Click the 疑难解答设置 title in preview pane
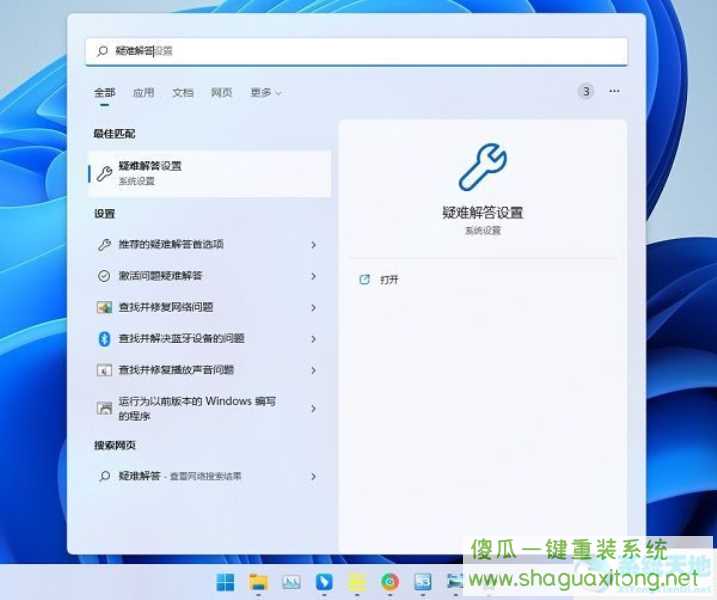Viewport: 717px width, 600px height. [x=483, y=213]
